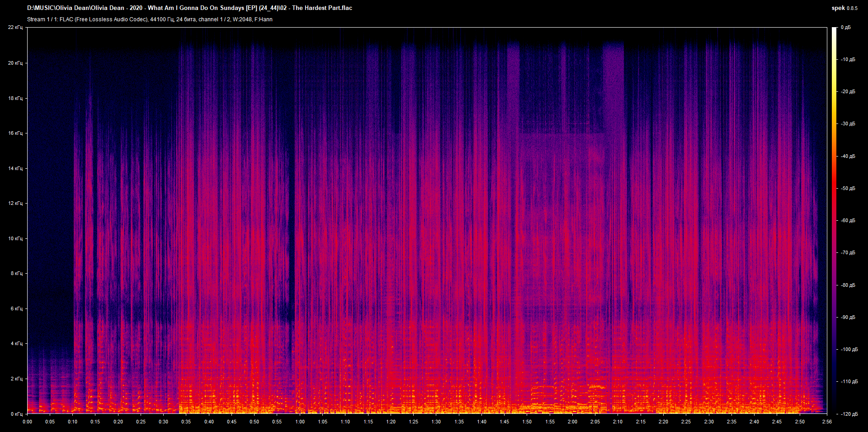Click the -10 дБ level label
Screen dimensions: 868x432
click(848, 60)
